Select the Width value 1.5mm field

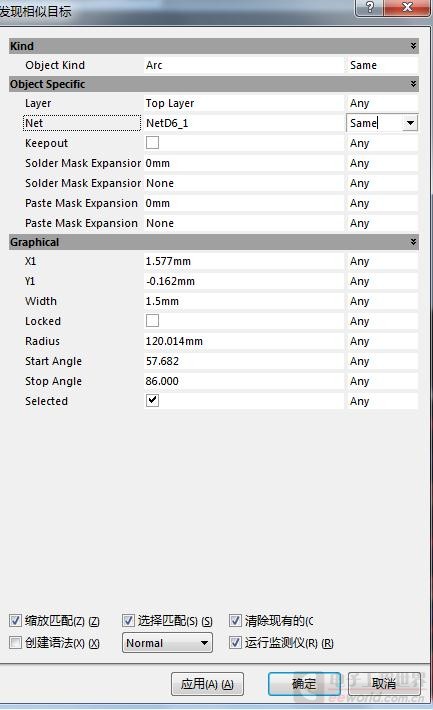tap(244, 301)
